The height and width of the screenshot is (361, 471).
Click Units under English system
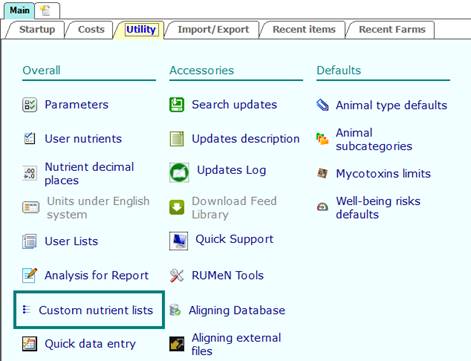pos(98,208)
